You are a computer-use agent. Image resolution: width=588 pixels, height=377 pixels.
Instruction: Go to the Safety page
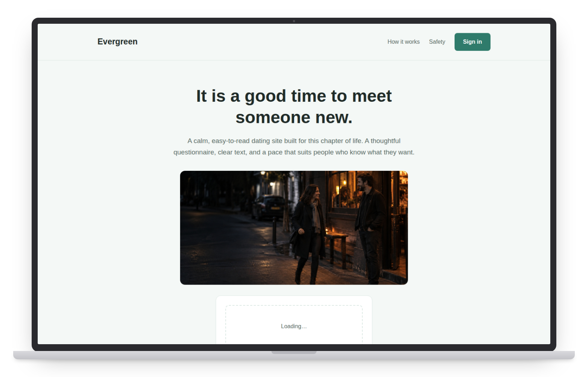437,42
